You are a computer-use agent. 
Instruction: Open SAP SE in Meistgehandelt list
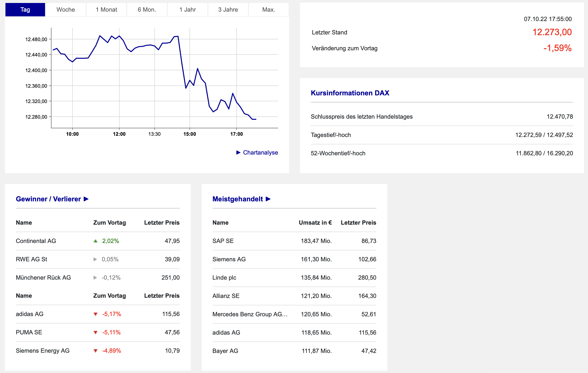223,241
